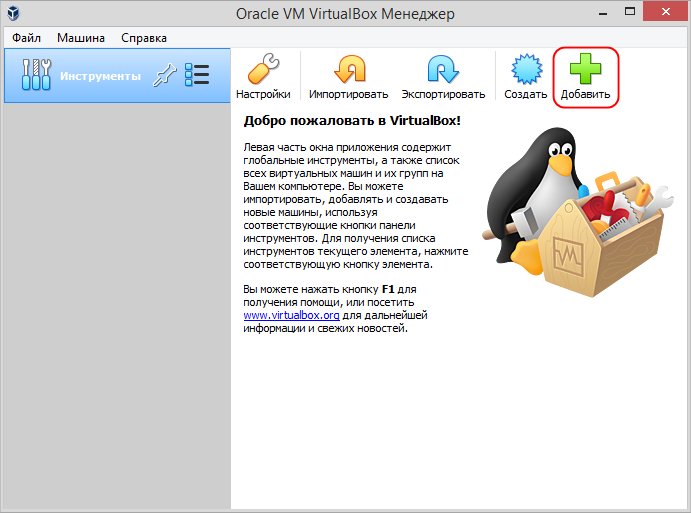Maximize the VirtualBox Manager window

point(630,12)
